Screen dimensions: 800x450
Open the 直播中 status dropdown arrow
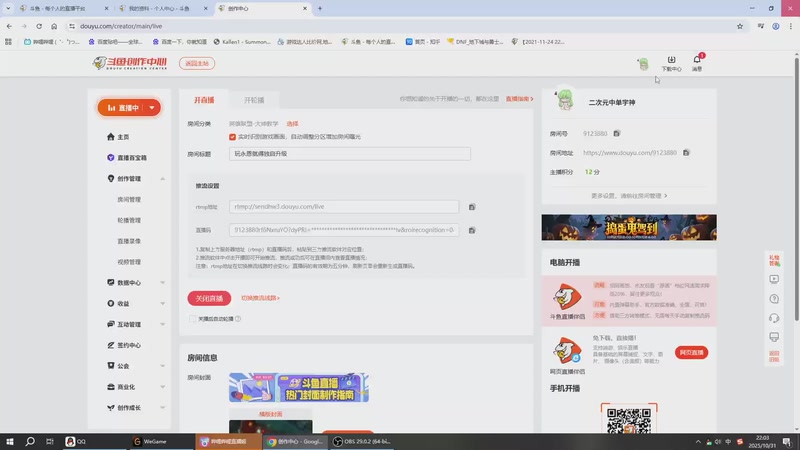[x=152, y=108]
